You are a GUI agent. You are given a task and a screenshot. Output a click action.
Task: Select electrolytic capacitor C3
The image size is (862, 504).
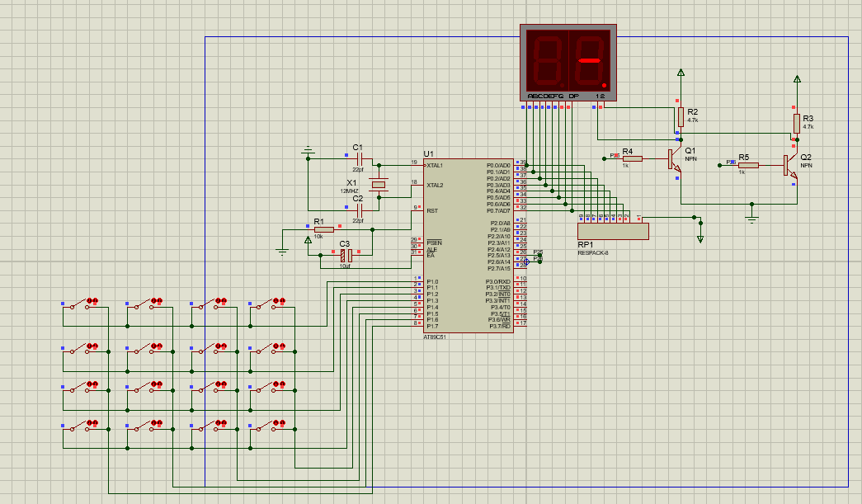tap(346, 255)
